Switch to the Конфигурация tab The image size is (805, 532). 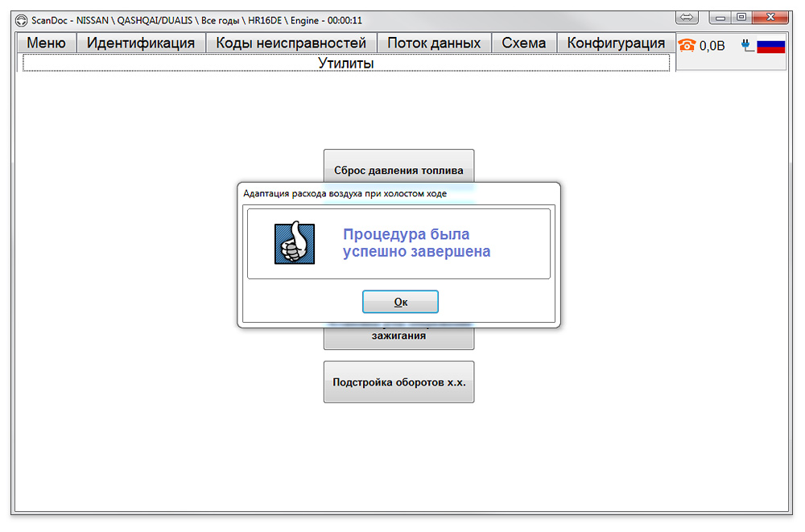[x=616, y=43]
